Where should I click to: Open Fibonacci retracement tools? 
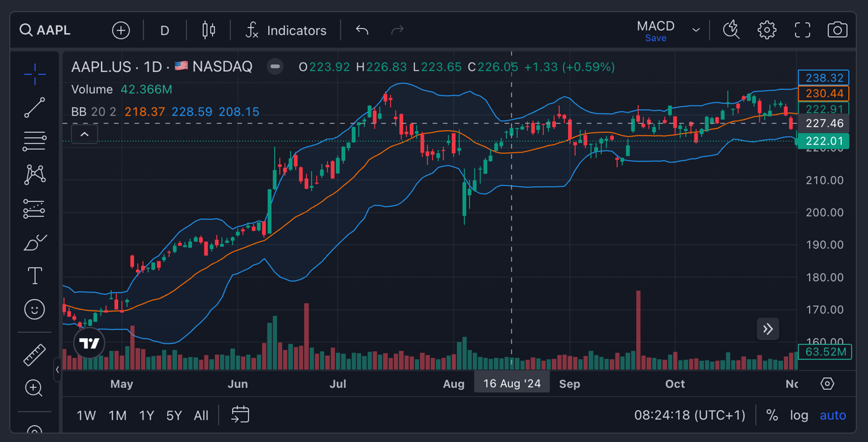pyautogui.click(x=34, y=141)
